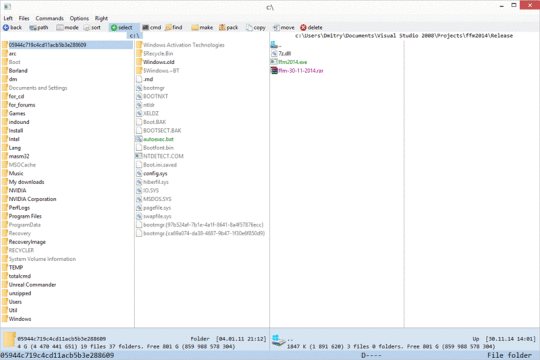540x360 pixels.
Task: Click the back toolbar button
Action: (12, 28)
